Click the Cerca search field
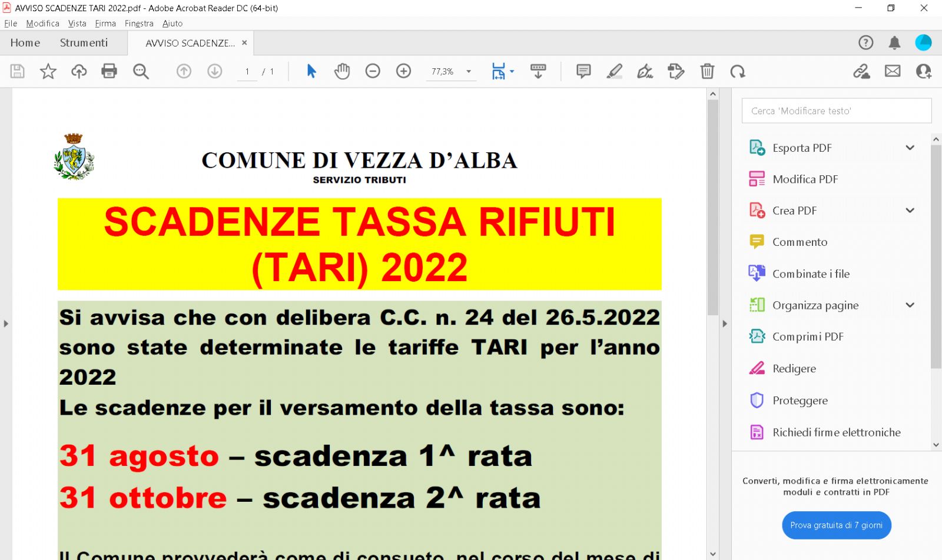 tap(836, 111)
